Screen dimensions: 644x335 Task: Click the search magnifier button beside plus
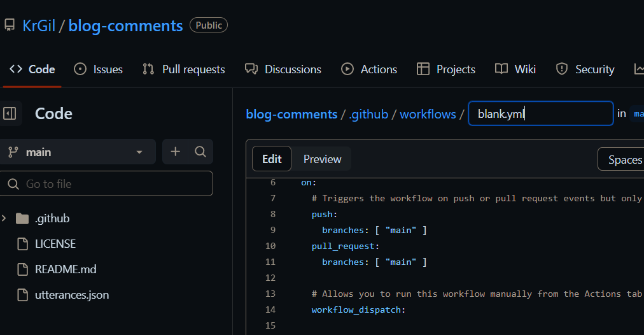(x=200, y=152)
